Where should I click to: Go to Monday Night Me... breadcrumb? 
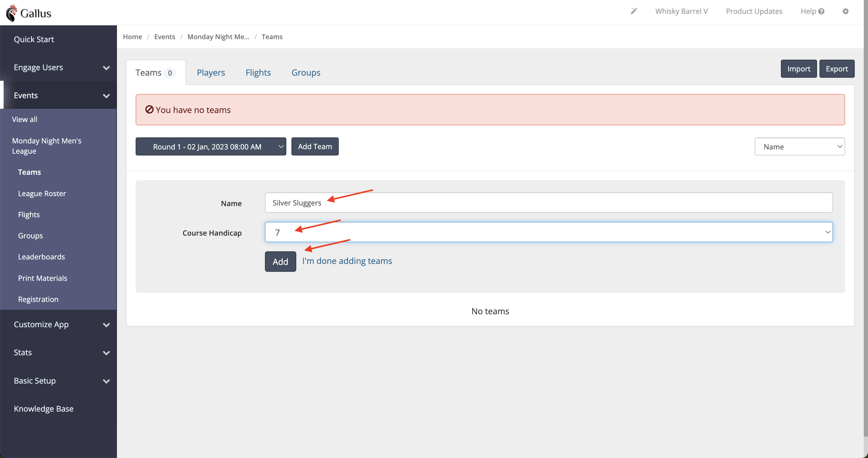[x=218, y=37]
